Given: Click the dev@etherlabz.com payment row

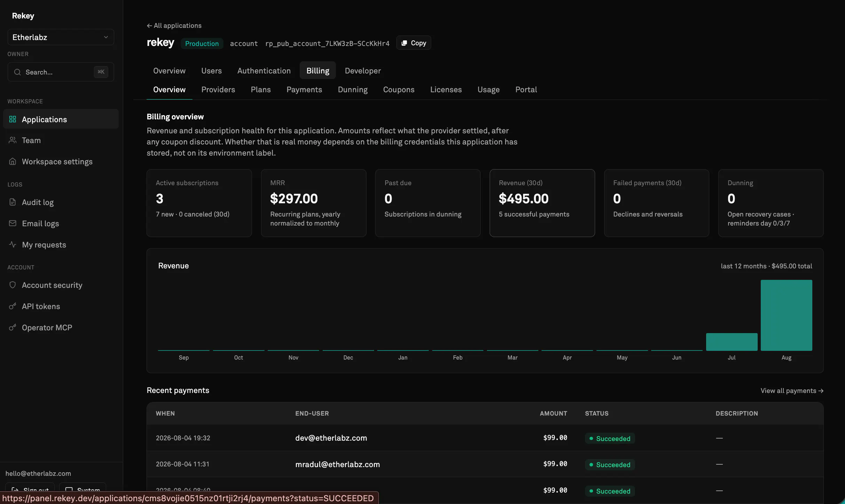Looking at the screenshot, I should click(485, 438).
